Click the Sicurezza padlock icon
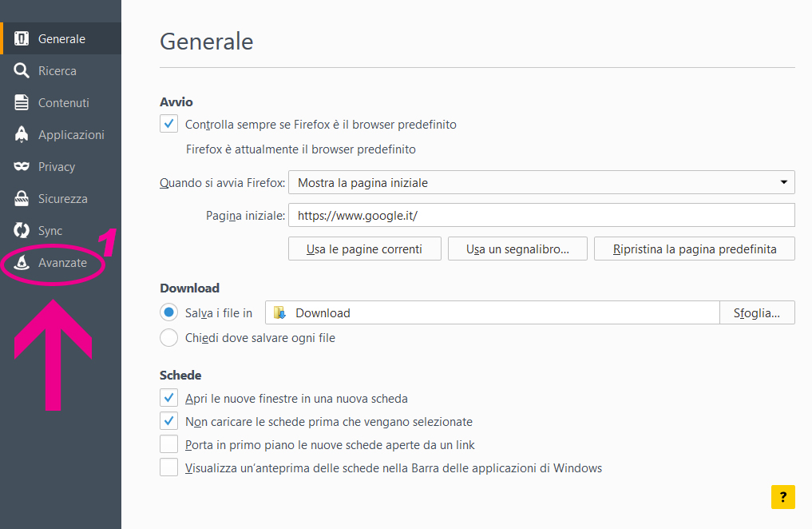This screenshot has width=812, height=529. tap(22, 198)
